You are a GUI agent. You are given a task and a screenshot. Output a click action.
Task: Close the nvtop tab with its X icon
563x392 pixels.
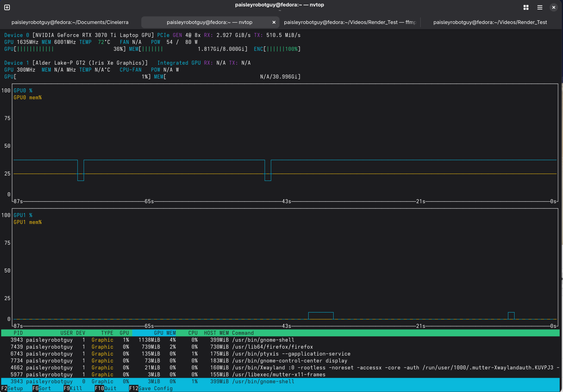point(274,22)
